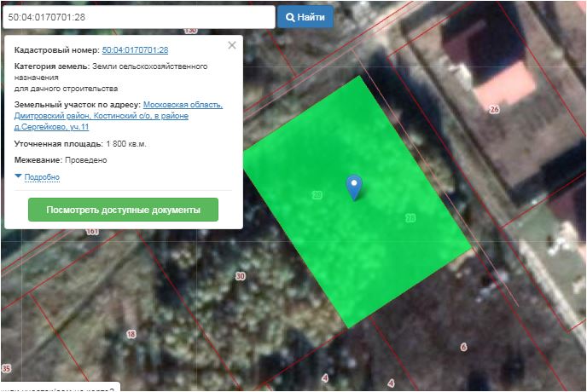Click the cadastral number search field
This screenshot has height=392, width=587.
tap(138, 17)
